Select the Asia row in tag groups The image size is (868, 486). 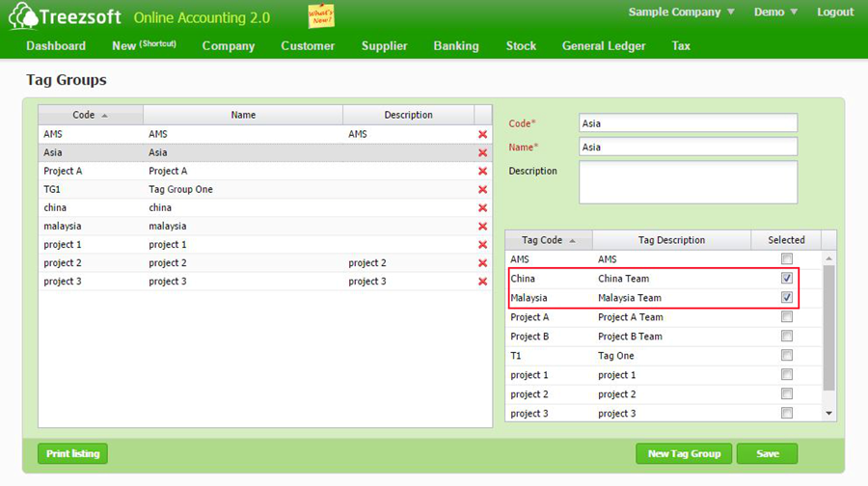click(x=264, y=152)
